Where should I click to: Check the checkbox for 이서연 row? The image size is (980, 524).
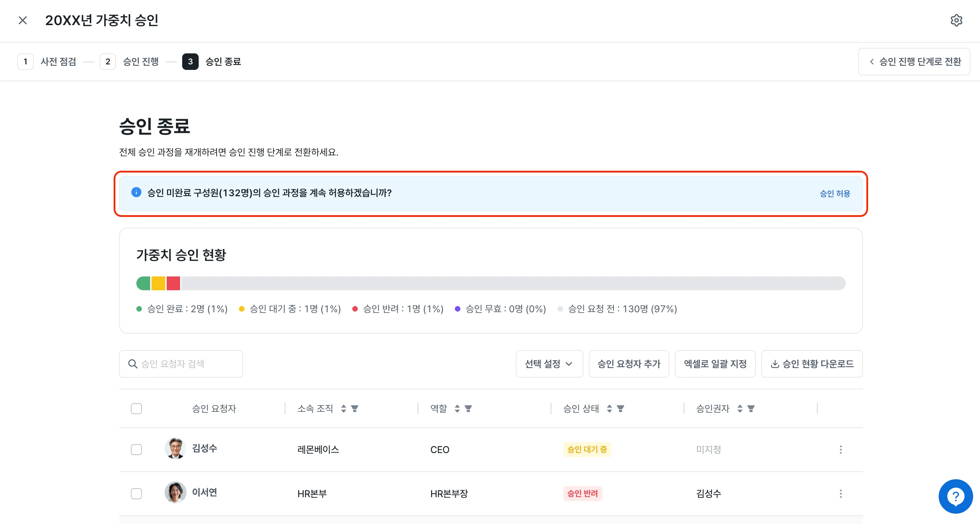coord(136,494)
